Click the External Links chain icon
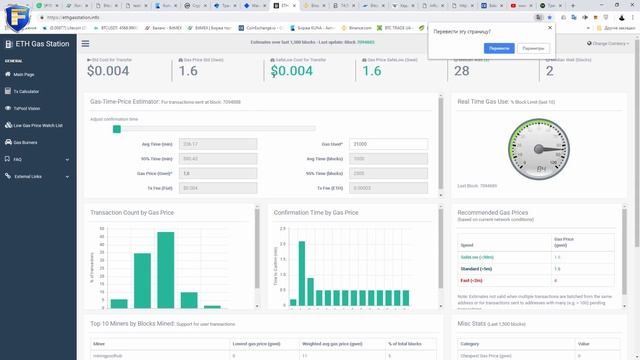Viewport: 640px width, 360px height. (x=8, y=176)
